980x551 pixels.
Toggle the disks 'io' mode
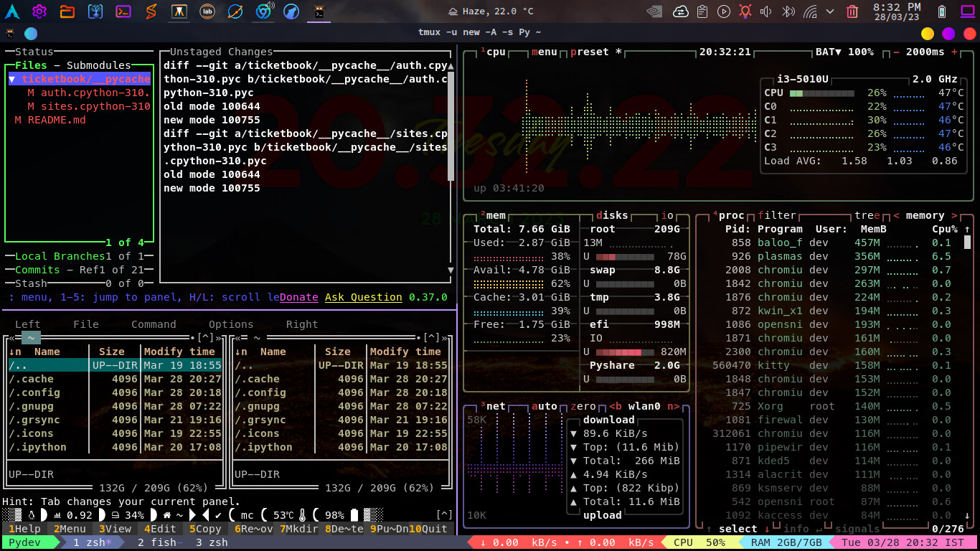(x=667, y=215)
